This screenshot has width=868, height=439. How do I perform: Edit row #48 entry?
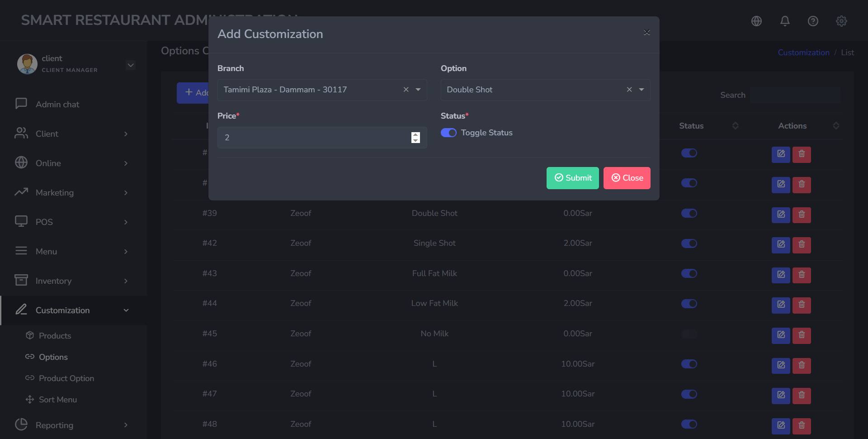781,426
